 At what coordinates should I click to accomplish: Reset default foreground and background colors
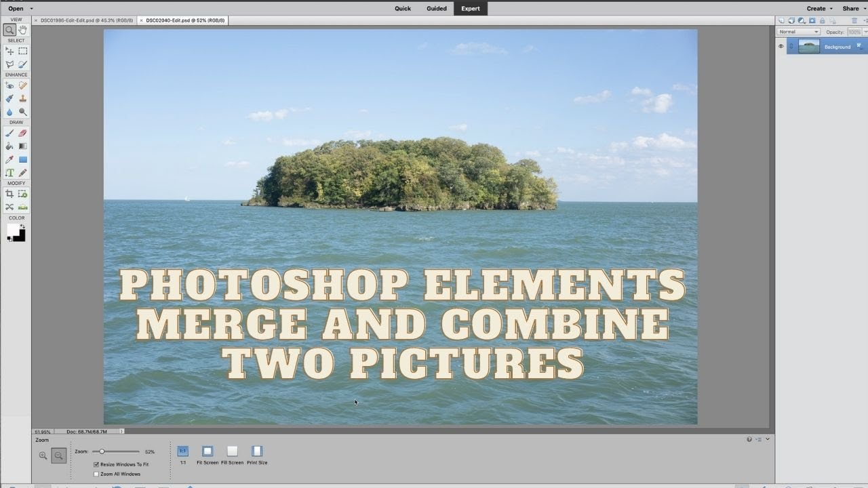point(9,239)
